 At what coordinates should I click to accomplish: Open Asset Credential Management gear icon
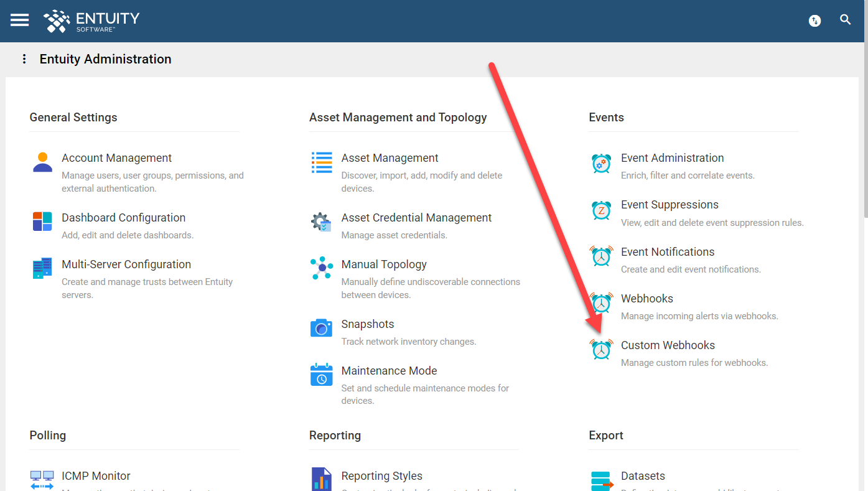[x=321, y=222]
